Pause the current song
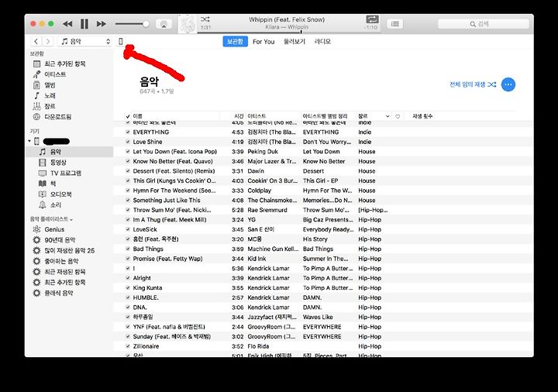The height and width of the screenshot is (392, 558). coord(84,24)
